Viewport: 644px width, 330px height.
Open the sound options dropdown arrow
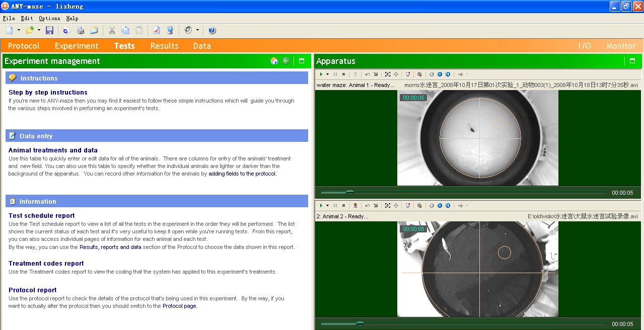click(x=197, y=30)
